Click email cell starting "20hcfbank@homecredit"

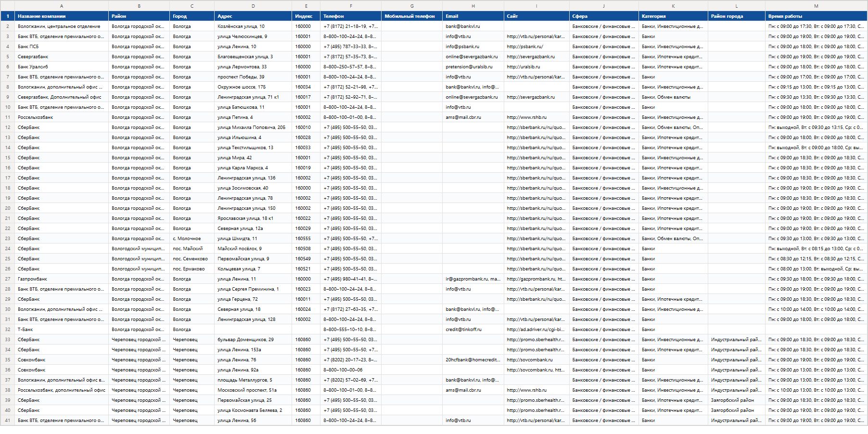click(x=473, y=360)
